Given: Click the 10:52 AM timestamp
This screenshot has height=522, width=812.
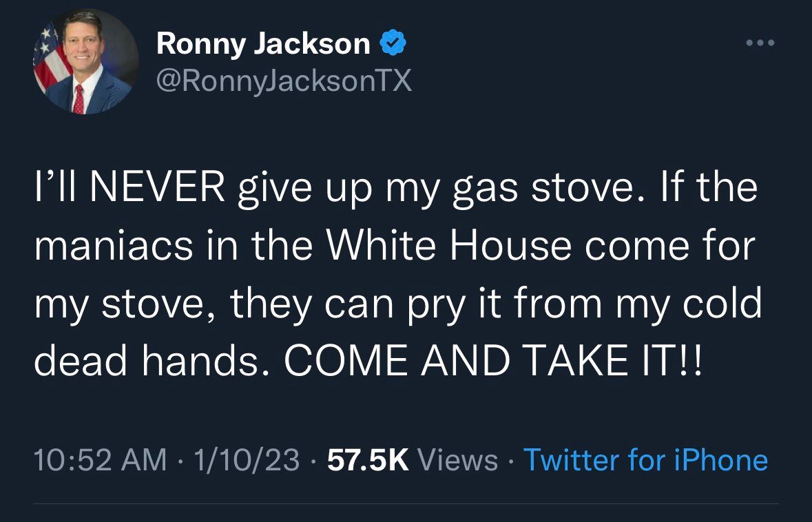Looking at the screenshot, I should 101,460.
